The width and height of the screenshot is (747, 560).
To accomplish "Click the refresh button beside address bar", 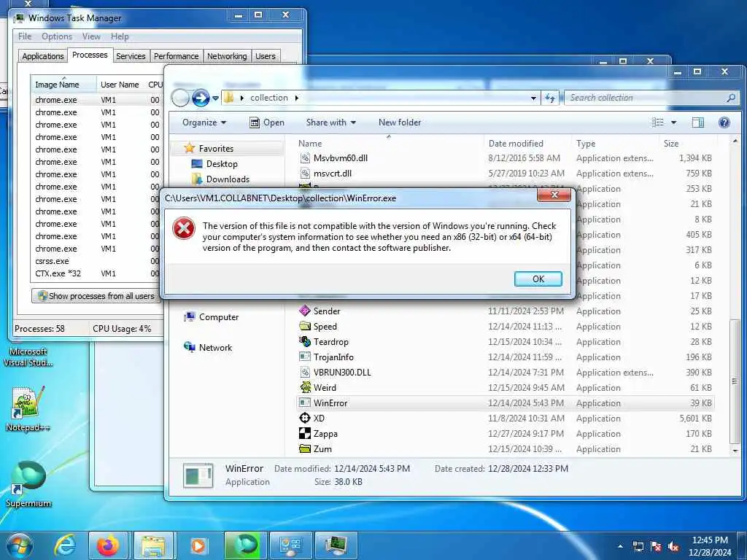I will [550, 98].
